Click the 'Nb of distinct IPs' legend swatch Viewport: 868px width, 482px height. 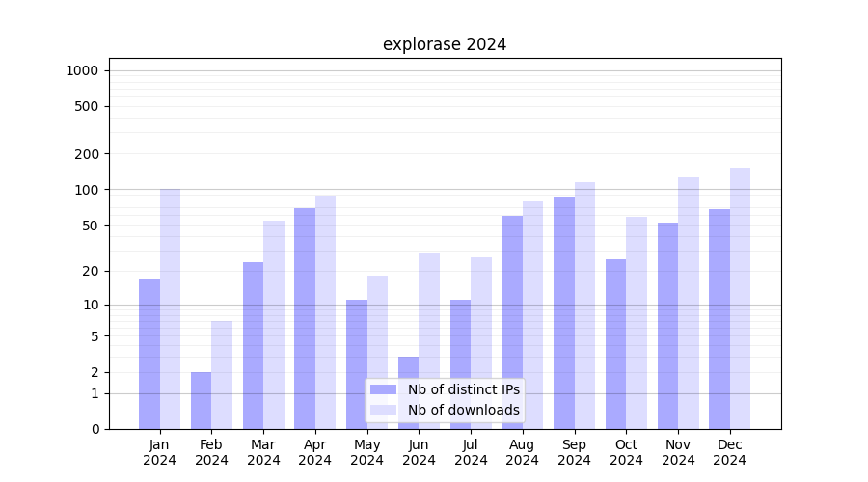click(383, 389)
